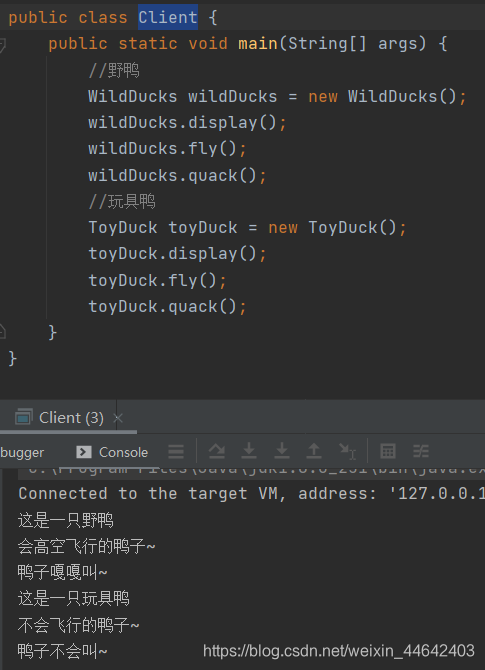Click the wildDucks.display() line
The image size is (485, 670).
[x=187, y=123]
